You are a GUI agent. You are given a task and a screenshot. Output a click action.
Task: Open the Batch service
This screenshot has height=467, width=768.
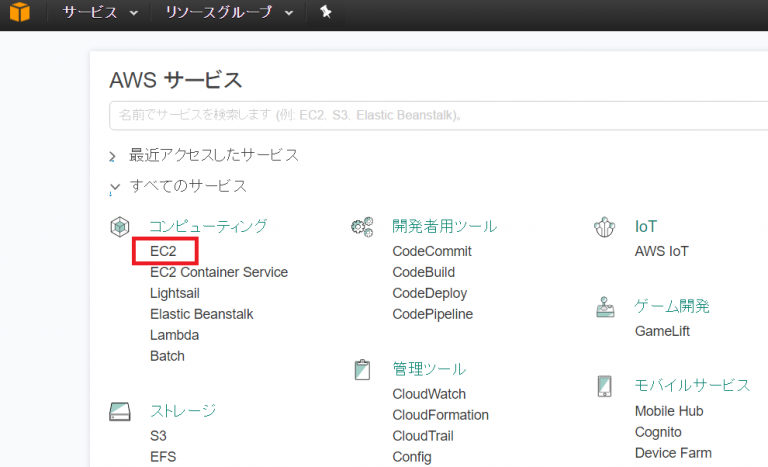[x=168, y=356]
